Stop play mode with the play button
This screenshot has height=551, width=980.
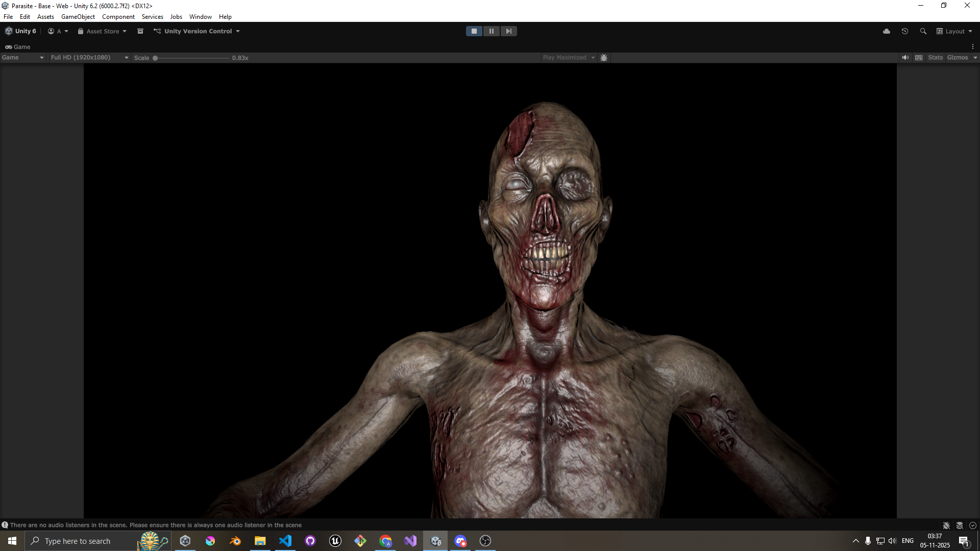474,31
